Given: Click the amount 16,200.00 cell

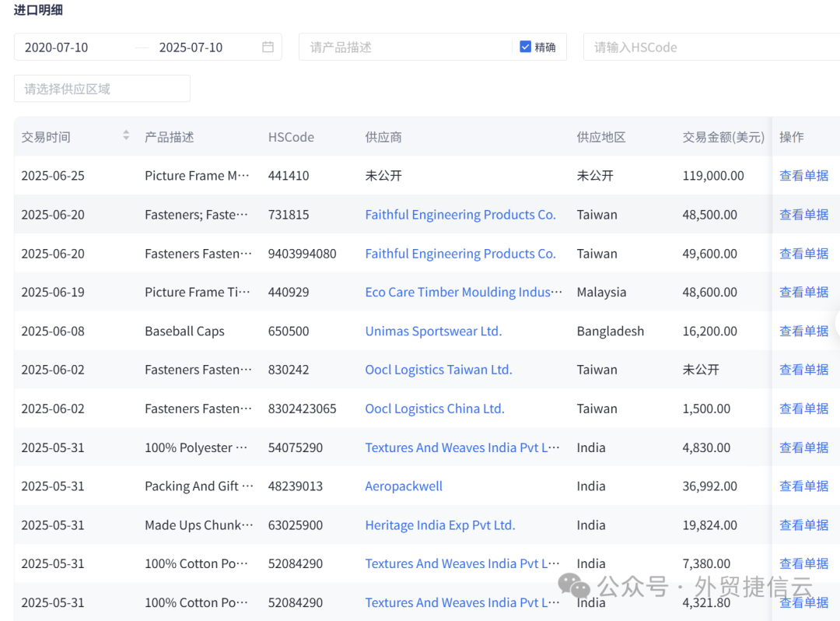Looking at the screenshot, I should tap(710, 332).
